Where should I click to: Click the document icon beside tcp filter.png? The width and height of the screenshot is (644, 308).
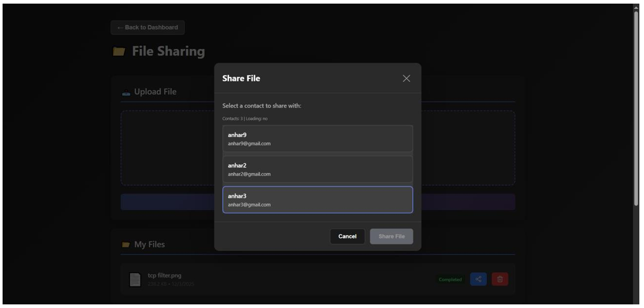click(x=134, y=279)
